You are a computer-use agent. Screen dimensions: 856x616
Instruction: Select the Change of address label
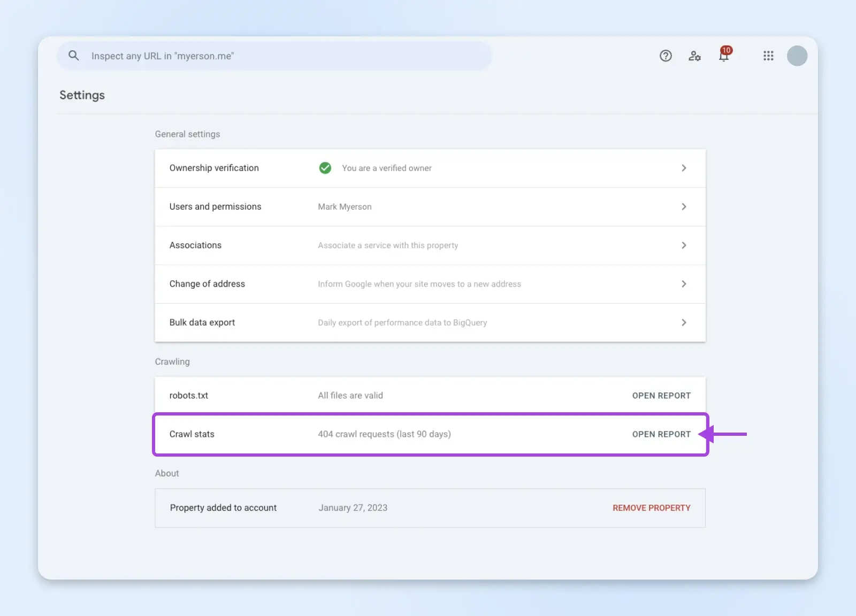tap(207, 284)
